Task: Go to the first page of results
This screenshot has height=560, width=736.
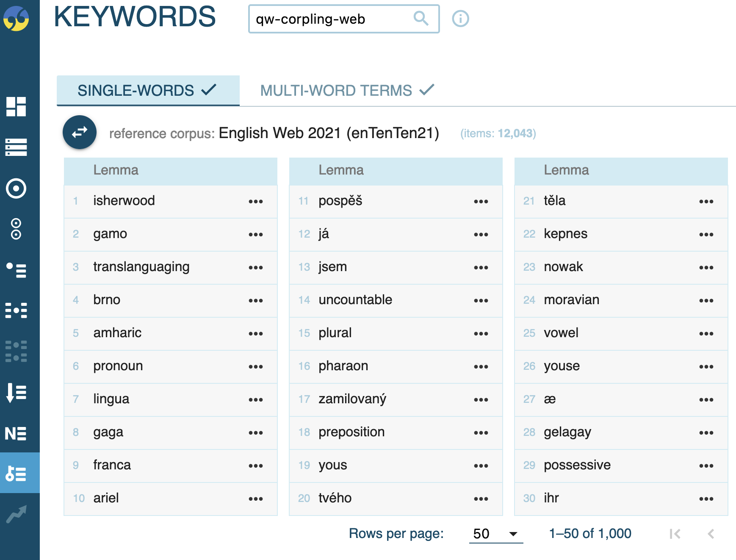Action: 675,534
